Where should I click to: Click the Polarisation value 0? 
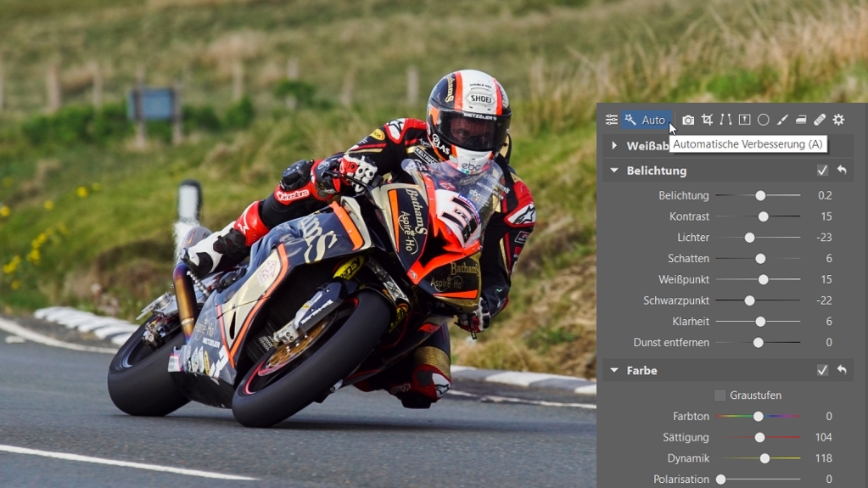[x=829, y=480]
